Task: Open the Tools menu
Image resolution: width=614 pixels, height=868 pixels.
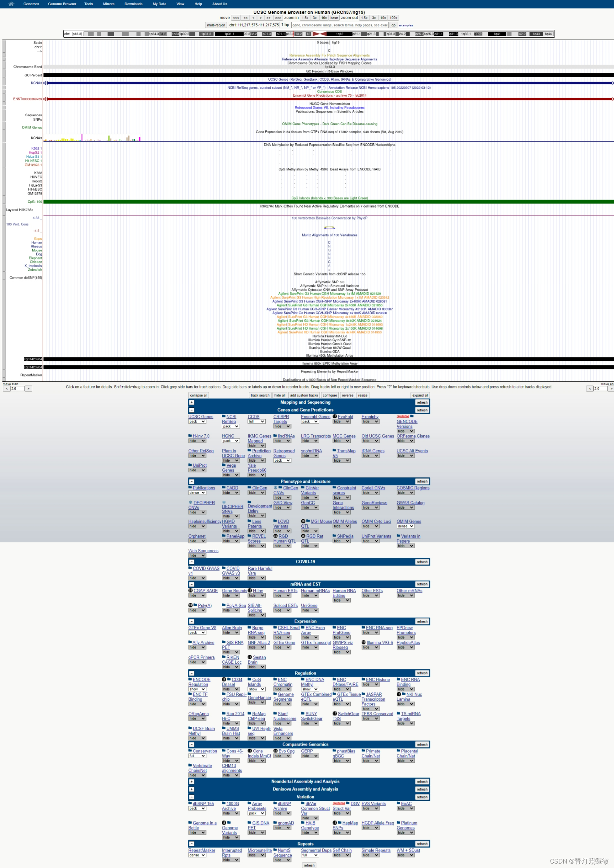Action: [88, 4]
